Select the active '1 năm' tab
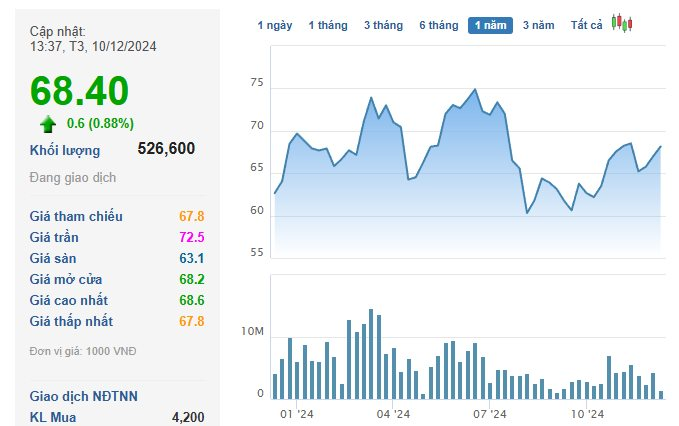Image resolution: width=679 pixels, height=426 pixels. pos(491,25)
